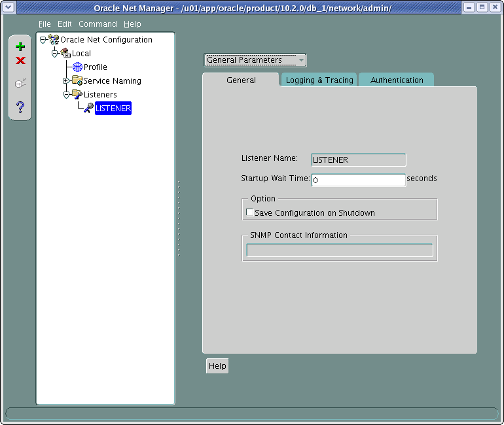Open the Command menu
The height and width of the screenshot is (425, 504).
(98, 24)
